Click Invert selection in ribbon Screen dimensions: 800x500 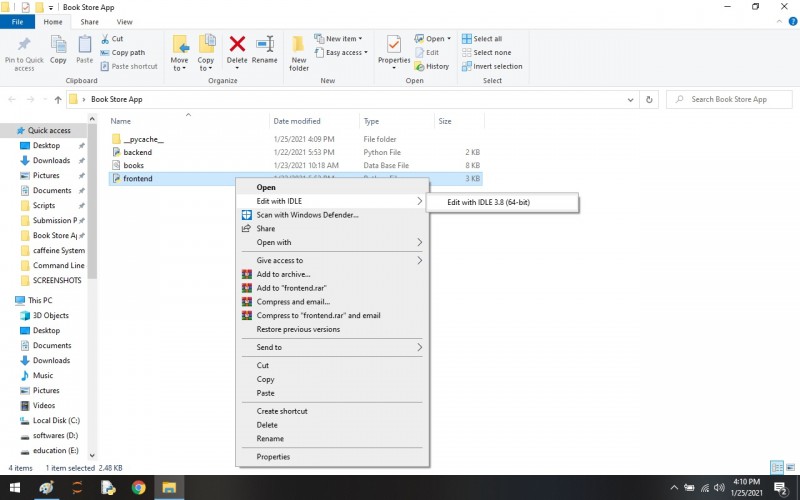point(492,66)
